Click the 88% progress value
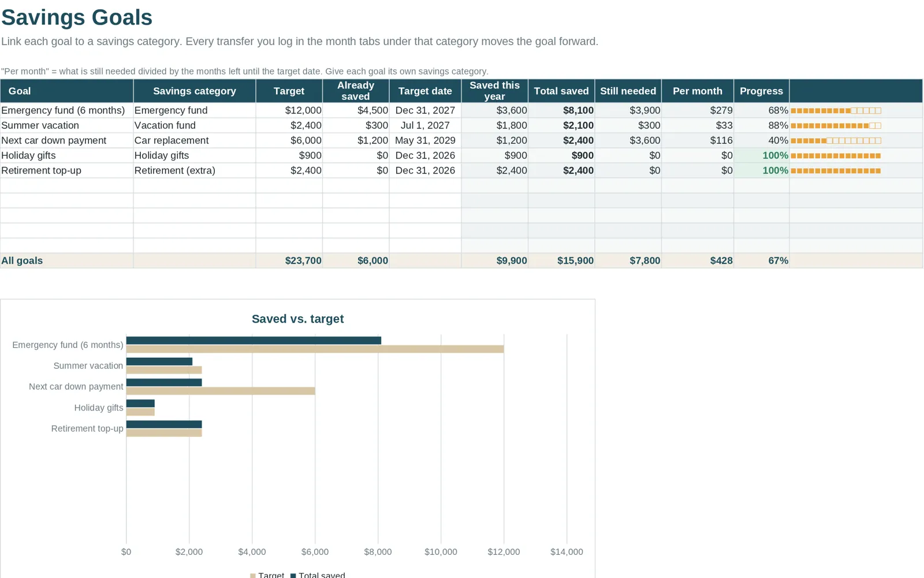924x578 pixels. click(761, 125)
